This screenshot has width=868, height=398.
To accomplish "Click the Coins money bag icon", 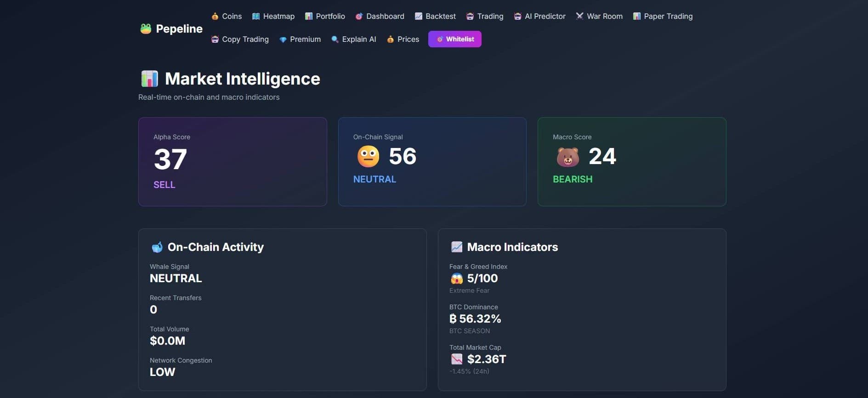I will coord(215,16).
